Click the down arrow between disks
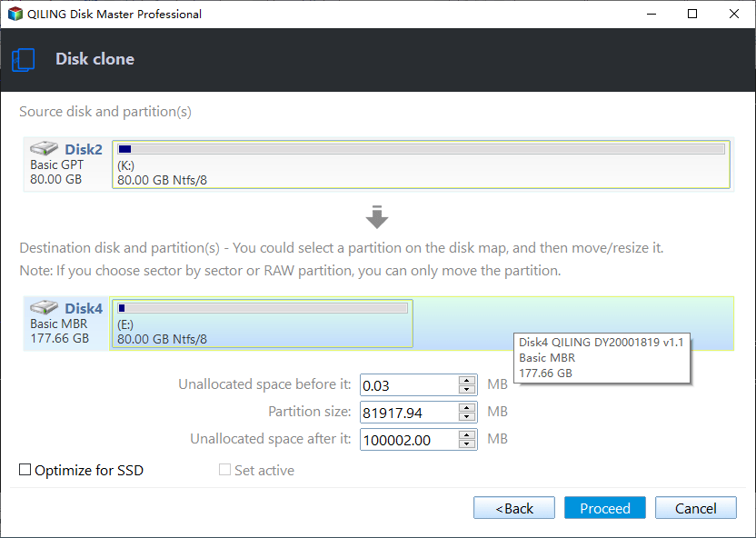The height and width of the screenshot is (538, 756). point(377,217)
